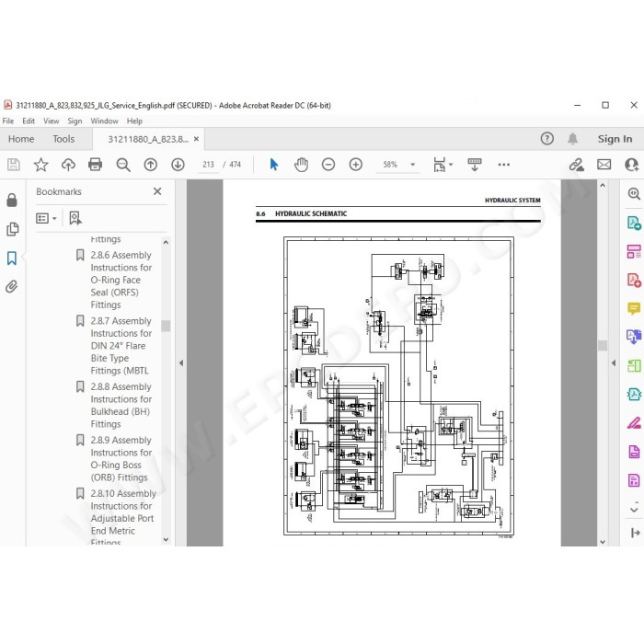Click account profile icon in toolbar
This screenshot has width=644, height=644.
click(632, 165)
